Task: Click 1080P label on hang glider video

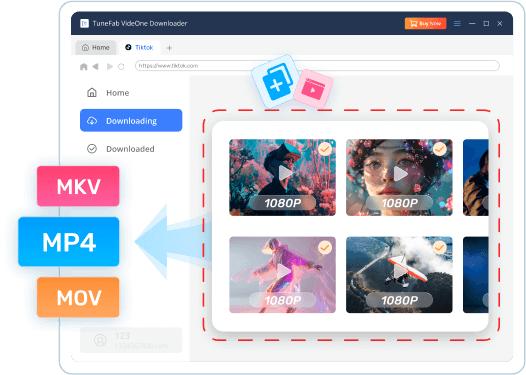Action: (399, 300)
